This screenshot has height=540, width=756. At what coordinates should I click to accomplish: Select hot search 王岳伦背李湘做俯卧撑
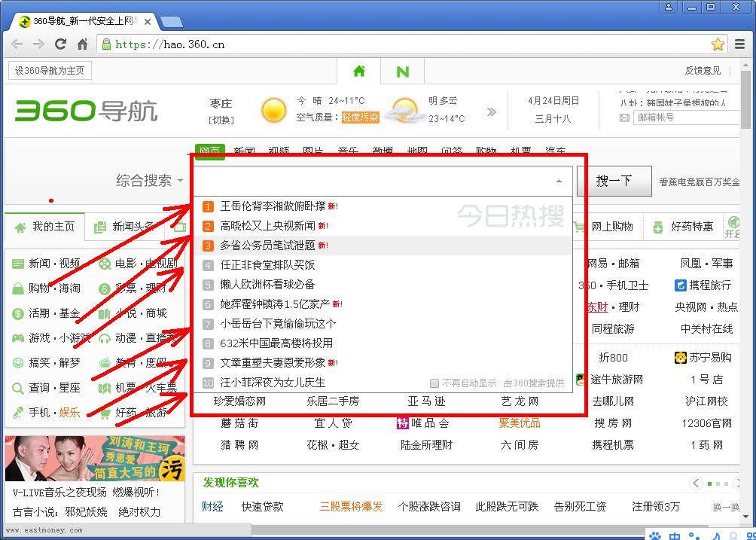(x=273, y=206)
